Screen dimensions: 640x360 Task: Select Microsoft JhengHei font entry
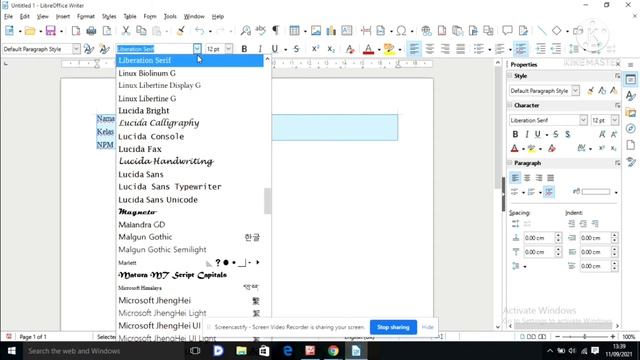[x=190, y=300]
